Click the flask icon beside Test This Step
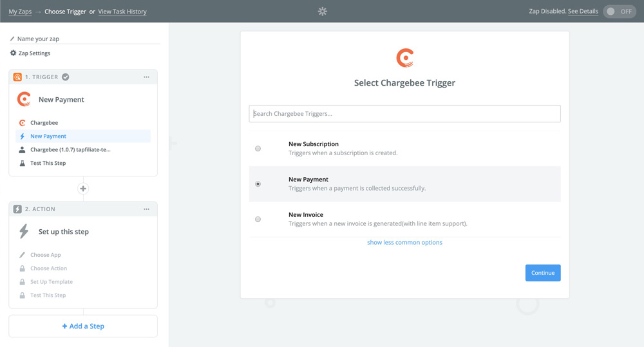The image size is (644, 347). [22, 163]
